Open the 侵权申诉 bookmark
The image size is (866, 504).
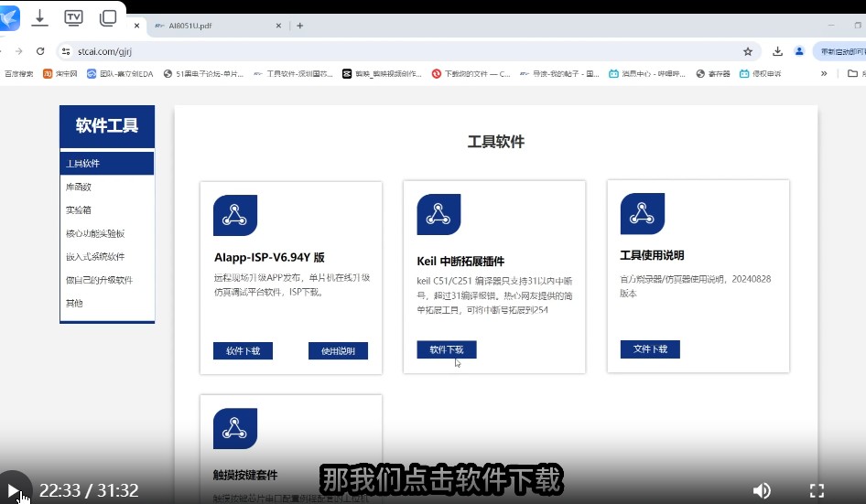(x=760, y=73)
